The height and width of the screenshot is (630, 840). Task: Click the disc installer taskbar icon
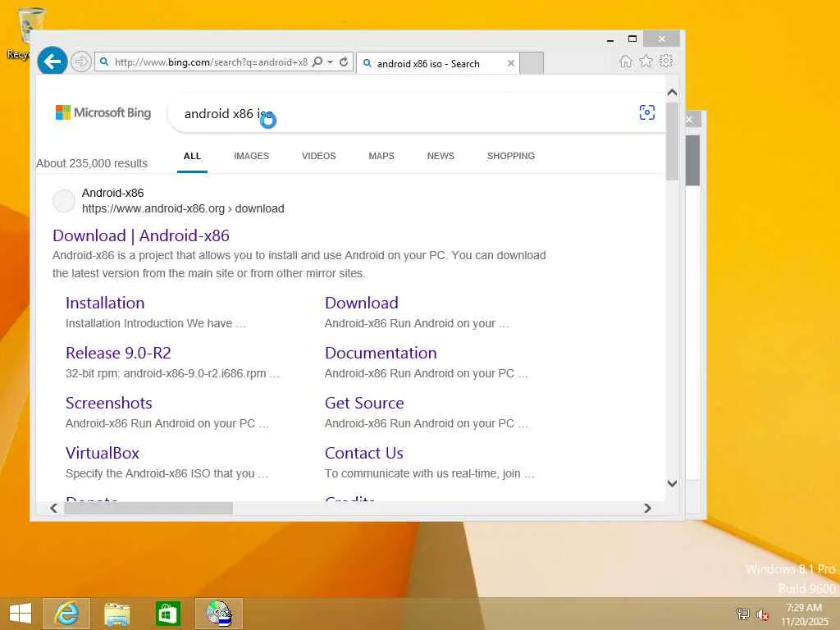pos(218,614)
